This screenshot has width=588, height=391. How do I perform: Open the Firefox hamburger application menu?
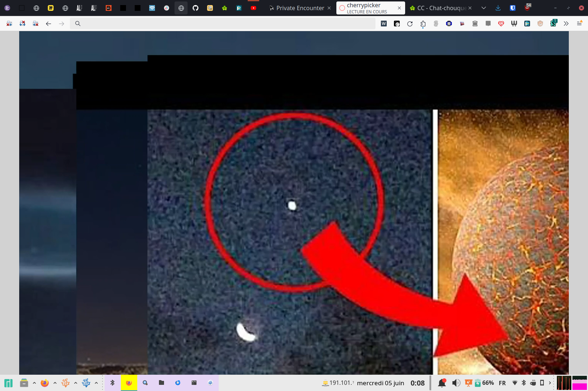click(x=579, y=24)
